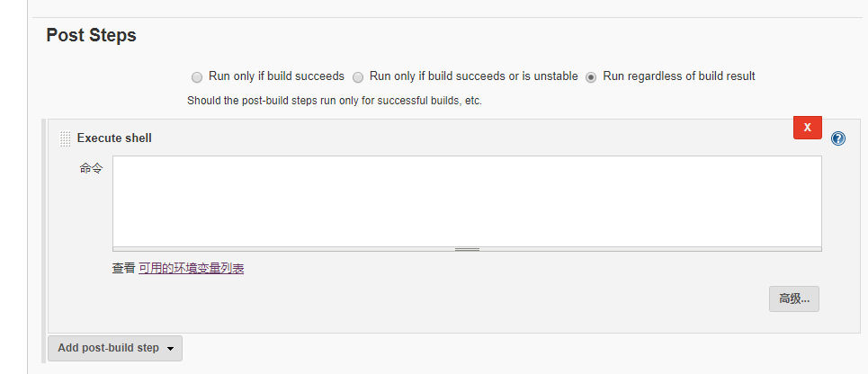Delete the Execute shell step with red X
Screen dimensions: 868x374
[807, 128]
